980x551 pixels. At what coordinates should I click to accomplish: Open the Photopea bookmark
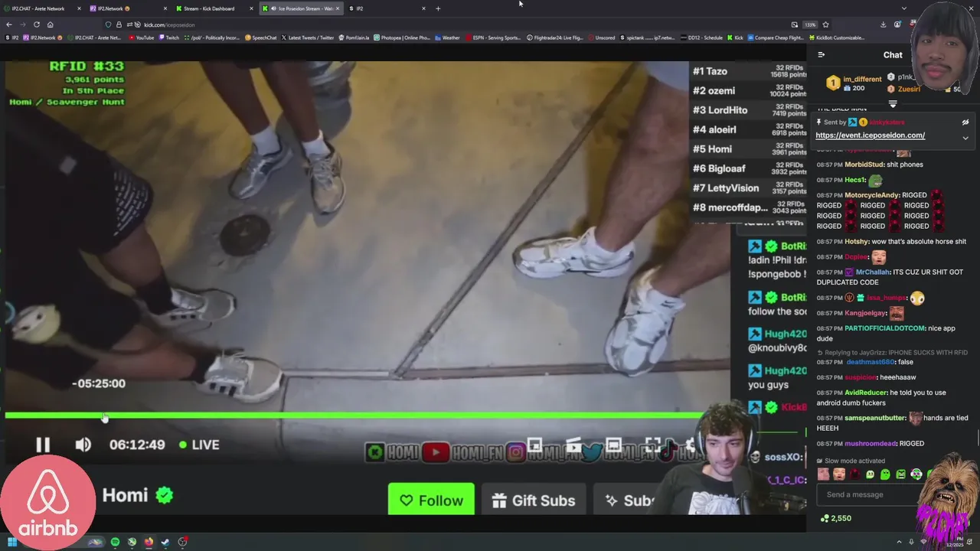(403, 37)
